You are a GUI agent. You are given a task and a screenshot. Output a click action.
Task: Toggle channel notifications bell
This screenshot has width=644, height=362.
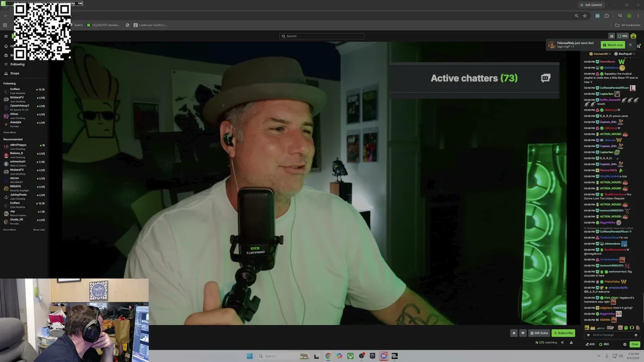(514, 333)
